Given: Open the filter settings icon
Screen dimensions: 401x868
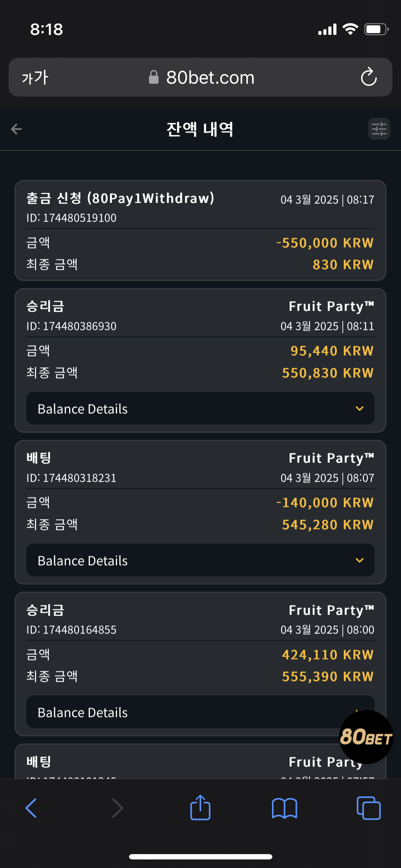Looking at the screenshot, I should [x=379, y=129].
